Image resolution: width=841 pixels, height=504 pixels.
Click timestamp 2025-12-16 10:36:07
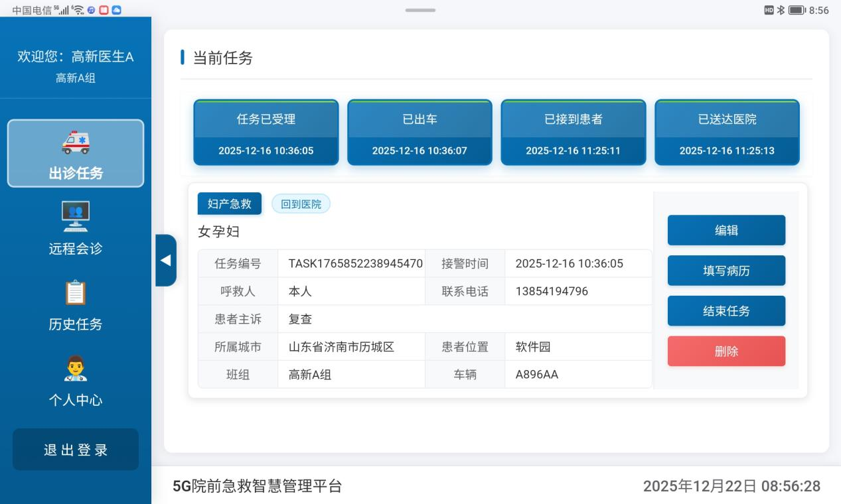[x=420, y=151]
